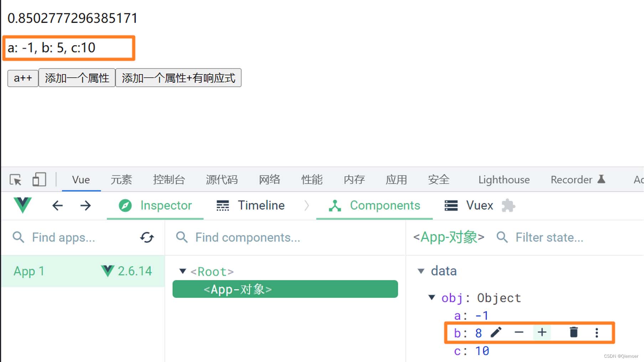The image size is (644, 362).
Task: Delete property b with the trash icon
Action: [x=573, y=332]
